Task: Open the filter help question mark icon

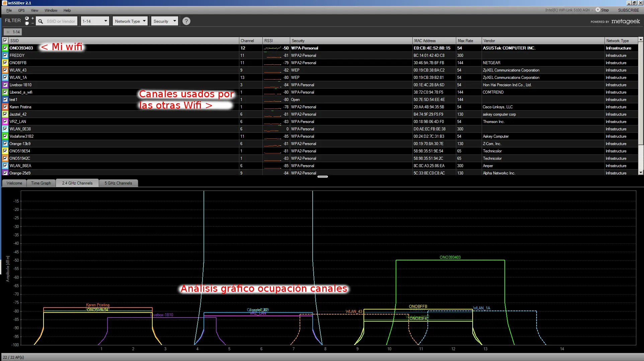Action: tap(186, 21)
